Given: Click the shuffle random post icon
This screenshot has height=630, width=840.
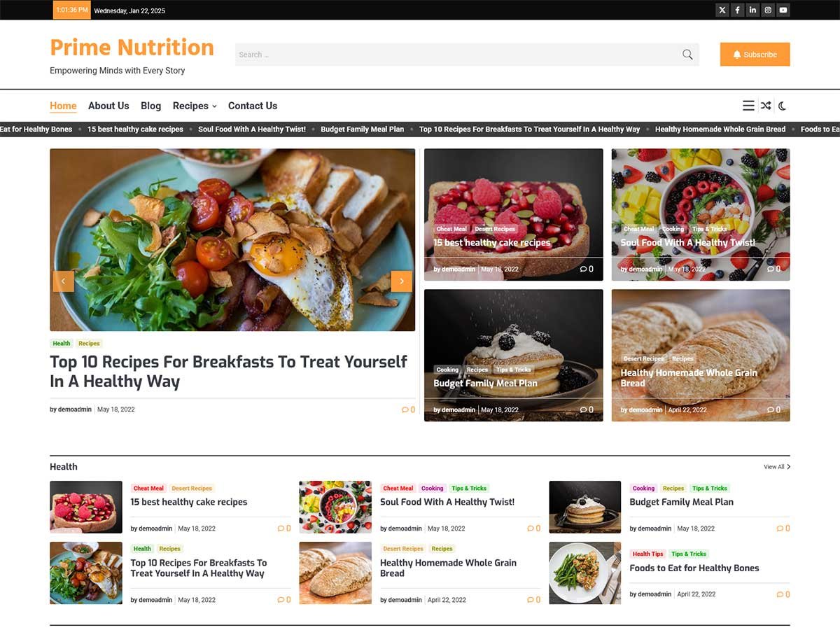Looking at the screenshot, I should tap(766, 106).
